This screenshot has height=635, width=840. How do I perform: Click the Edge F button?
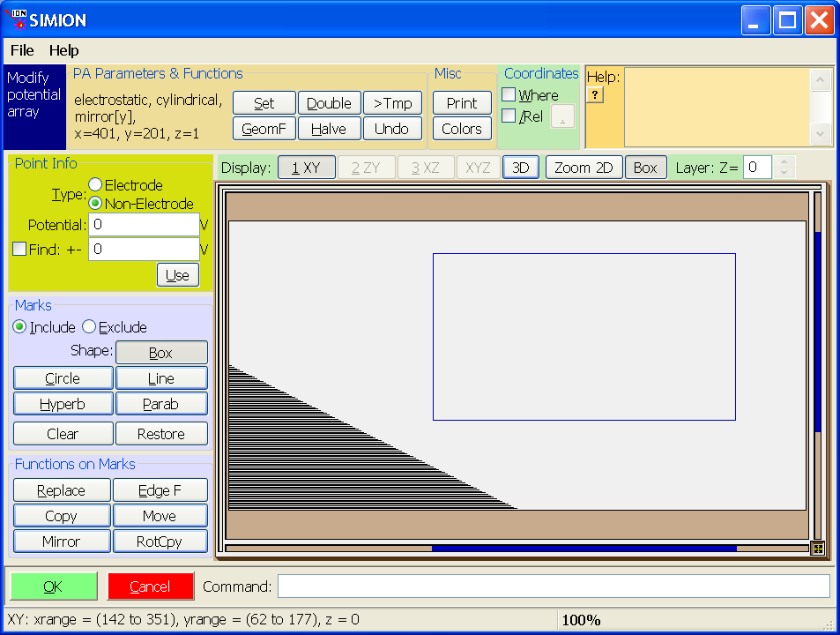160,490
